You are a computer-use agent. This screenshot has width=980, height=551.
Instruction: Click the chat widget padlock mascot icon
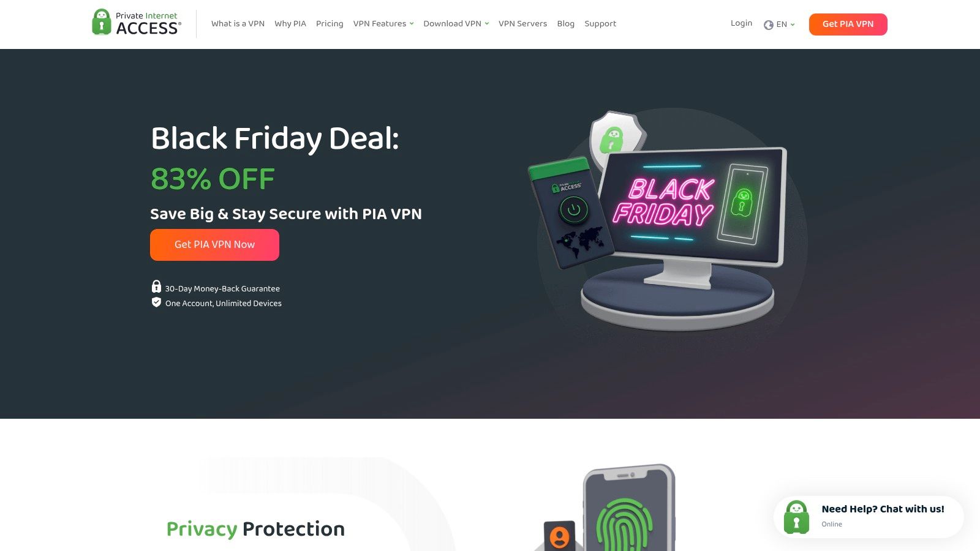coord(796,517)
